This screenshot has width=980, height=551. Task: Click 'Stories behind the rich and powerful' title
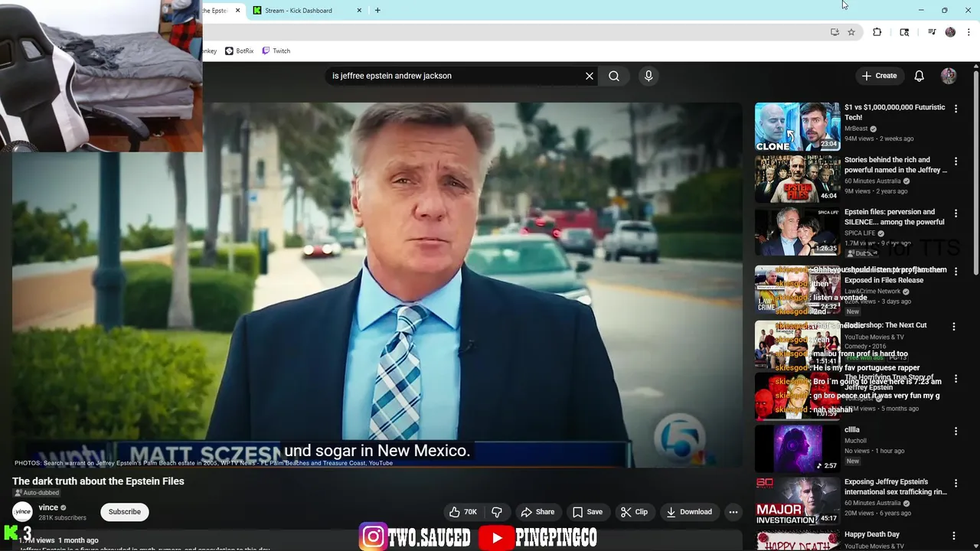(895, 165)
